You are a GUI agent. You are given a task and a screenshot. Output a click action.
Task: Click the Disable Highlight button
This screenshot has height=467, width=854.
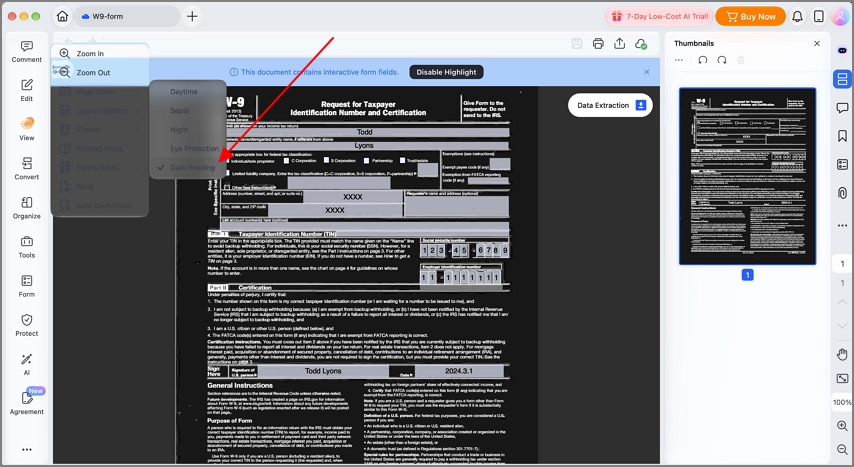click(446, 72)
